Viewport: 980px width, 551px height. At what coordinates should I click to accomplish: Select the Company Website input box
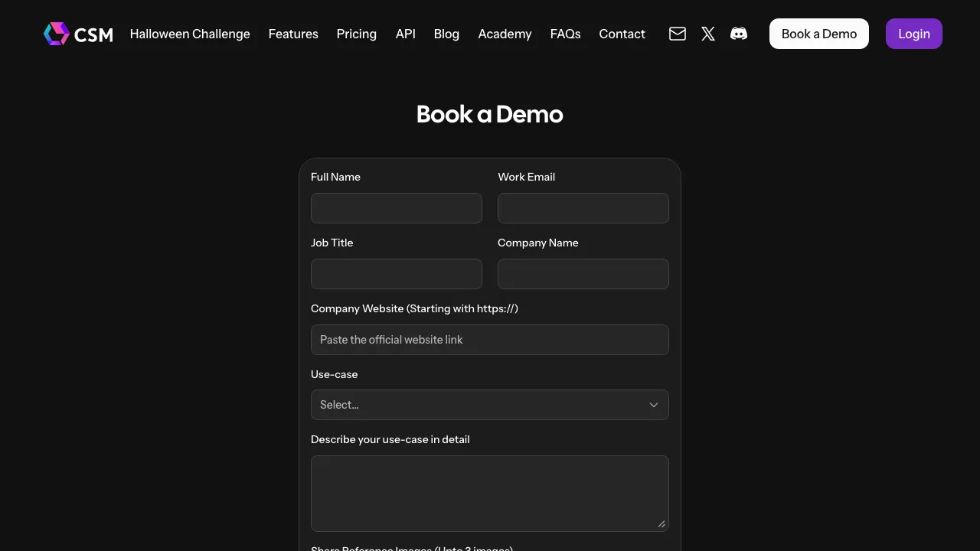pyautogui.click(x=490, y=340)
